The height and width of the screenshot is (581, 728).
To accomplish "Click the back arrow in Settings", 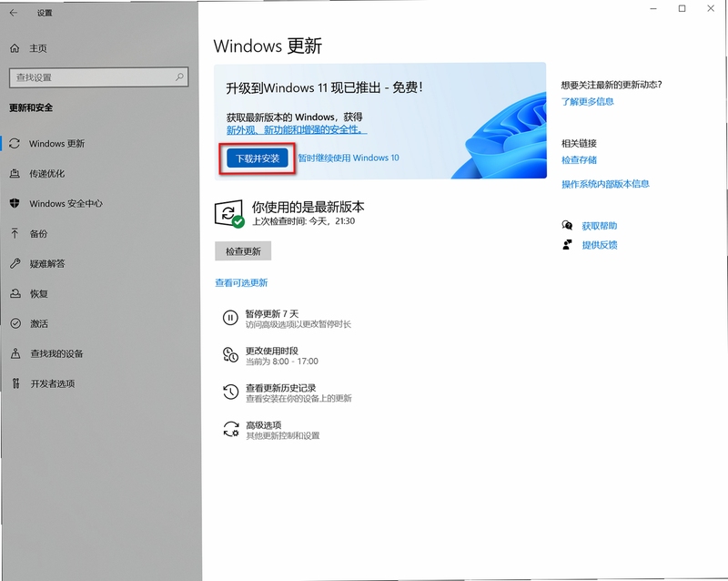I will (14, 13).
